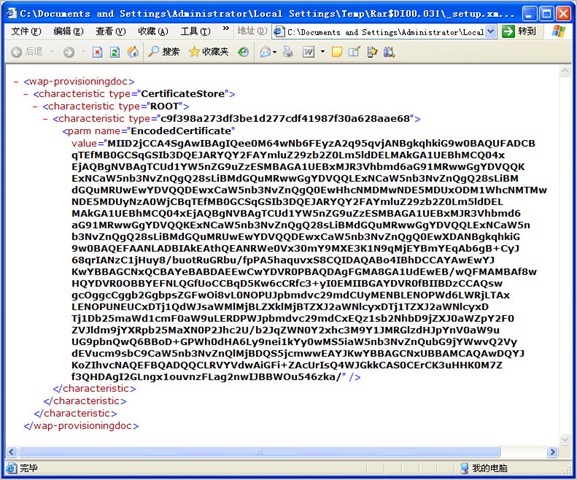Click the horizontal scrollbar thumb
This screenshot has width=577, height=480.
(x=259, y=452)
